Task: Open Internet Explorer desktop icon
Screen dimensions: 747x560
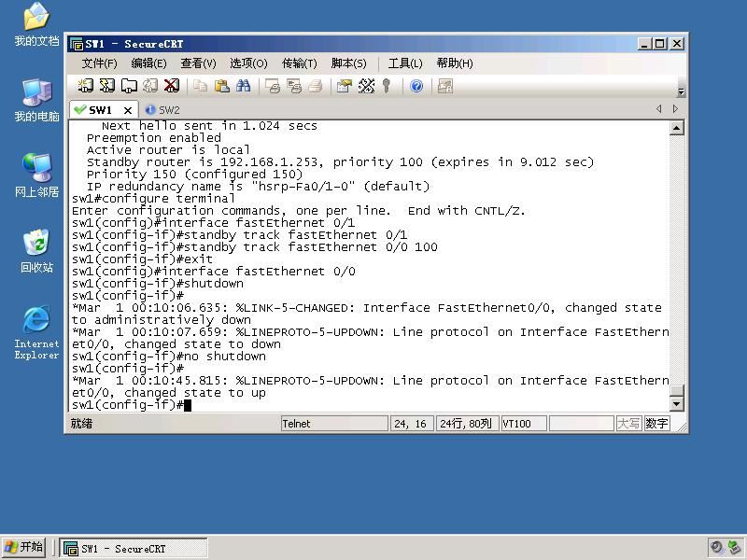Action: tap(36, 332)
